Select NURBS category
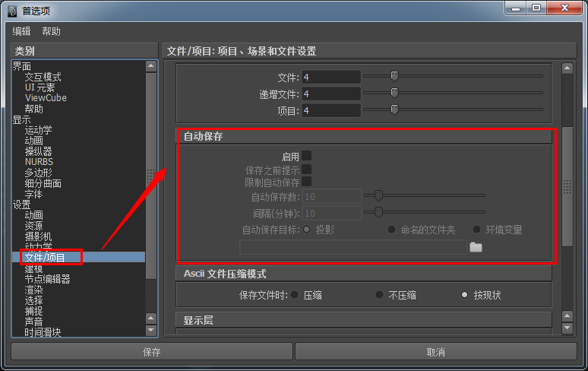The width and height of the screenshot is (588, 371). tap(39, 162)
